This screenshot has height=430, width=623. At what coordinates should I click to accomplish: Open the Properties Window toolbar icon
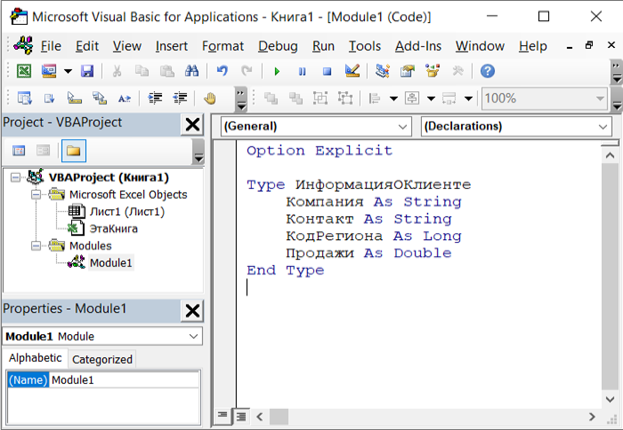pos(407,72)
